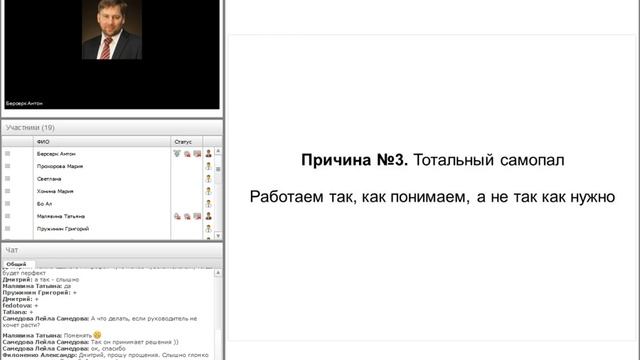Sort by the Статус column header

187,142
